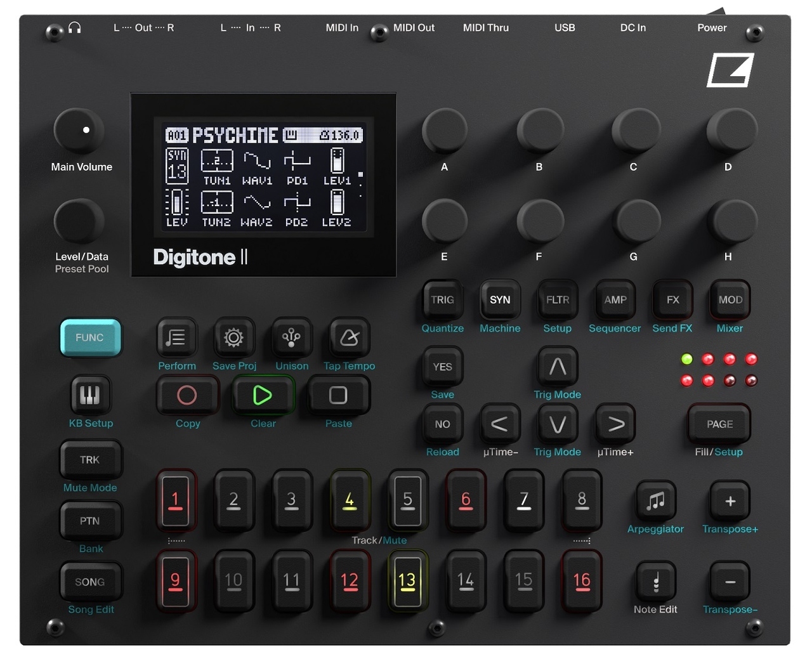Stop playback with the square Stop button
Image resolution: width=812 pixels, height=666 pixels.
pyautogui.click(x=338, y=395)
